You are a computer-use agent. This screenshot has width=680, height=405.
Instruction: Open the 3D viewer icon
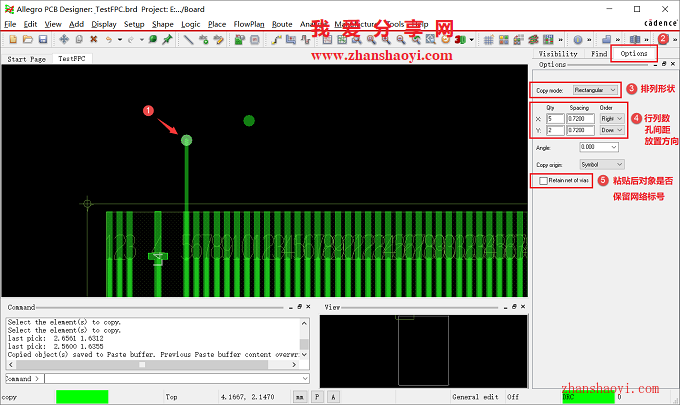click(x=460, y=39)
